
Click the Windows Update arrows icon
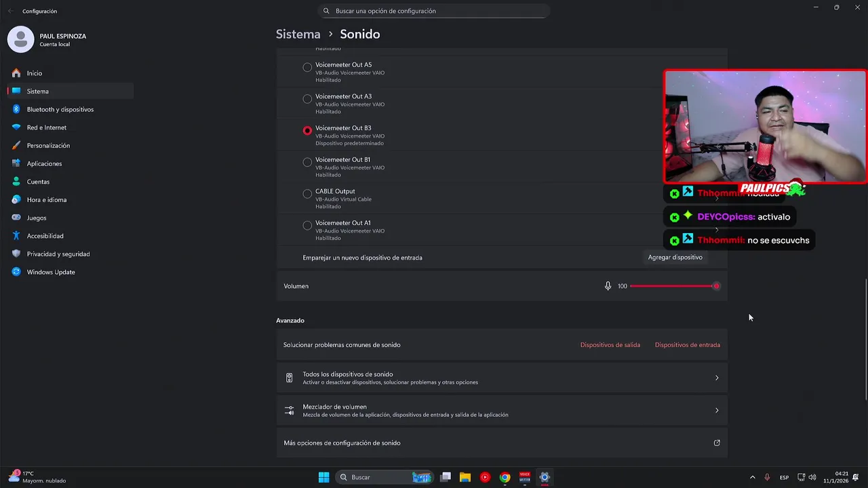click(x=16, y=272)
